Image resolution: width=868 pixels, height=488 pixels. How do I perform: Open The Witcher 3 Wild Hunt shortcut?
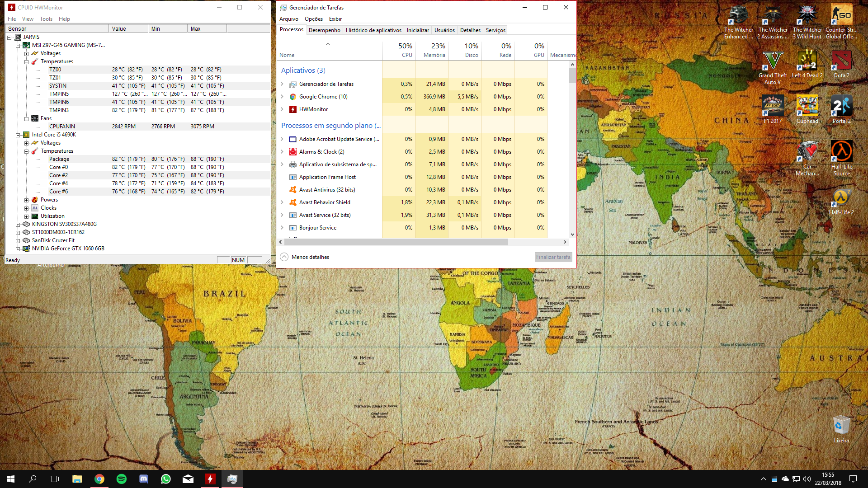[807, 23]
